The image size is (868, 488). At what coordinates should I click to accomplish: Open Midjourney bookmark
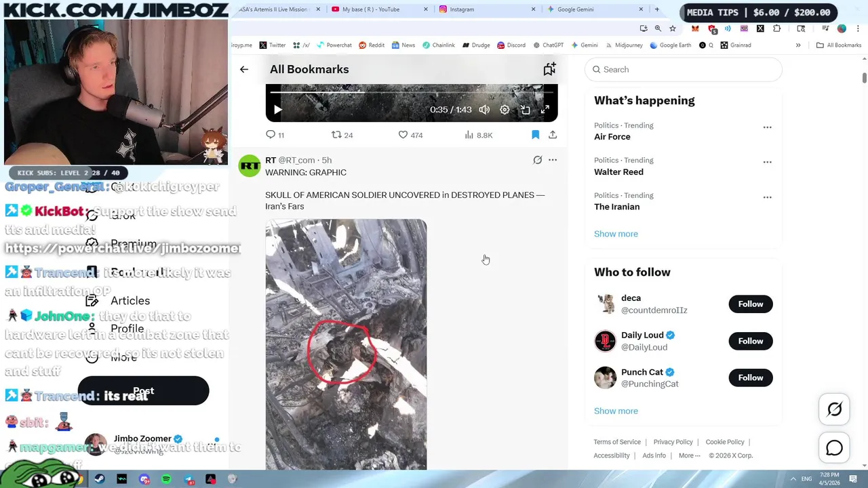coord(623,45)
